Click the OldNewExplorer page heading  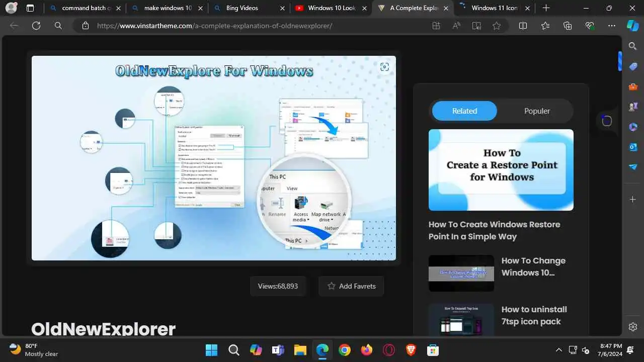pyautogui.click(x=103, y=328)
